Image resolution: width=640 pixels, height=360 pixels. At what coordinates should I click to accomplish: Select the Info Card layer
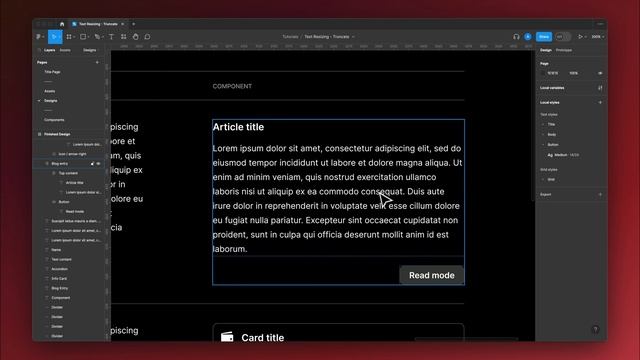point(59,279)
